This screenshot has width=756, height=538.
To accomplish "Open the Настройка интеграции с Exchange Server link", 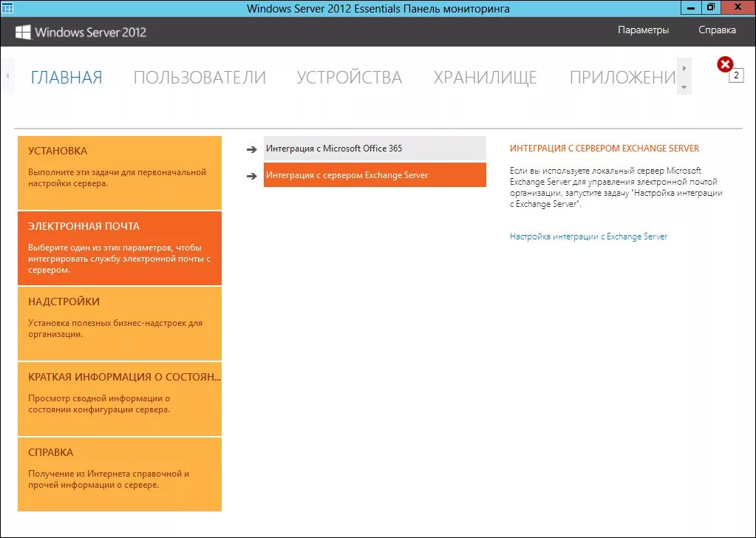I will pos(589,236).
